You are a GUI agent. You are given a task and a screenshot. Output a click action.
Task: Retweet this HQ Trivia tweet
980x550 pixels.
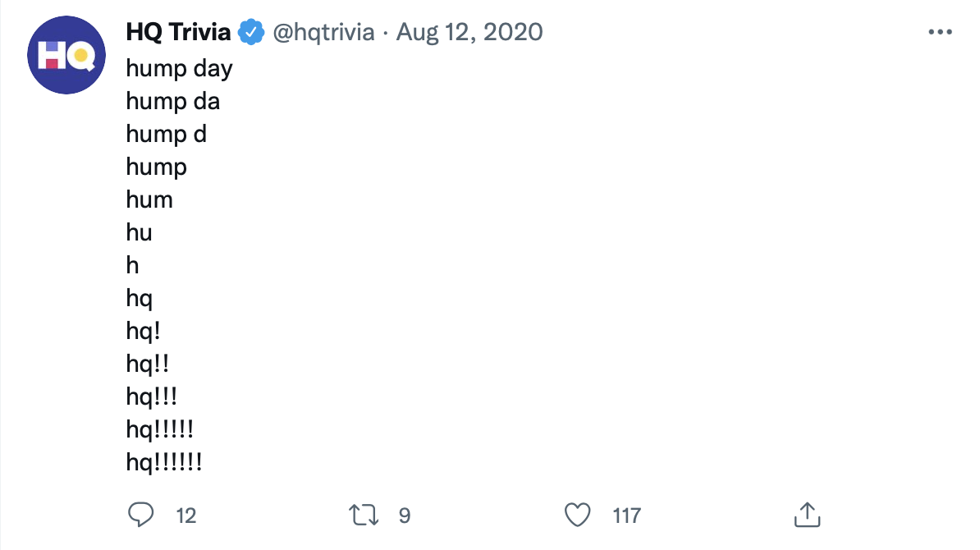click(363, 515)
